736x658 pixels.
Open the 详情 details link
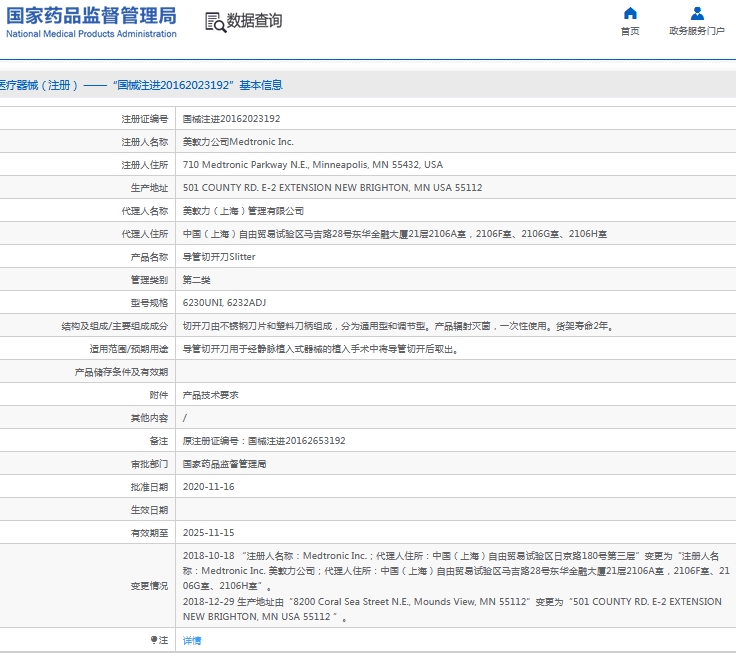(x=192, y=641)
